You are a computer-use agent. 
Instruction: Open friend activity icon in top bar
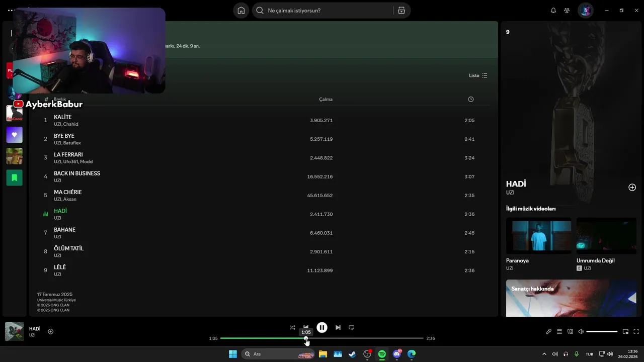click(x=567, y=11)
